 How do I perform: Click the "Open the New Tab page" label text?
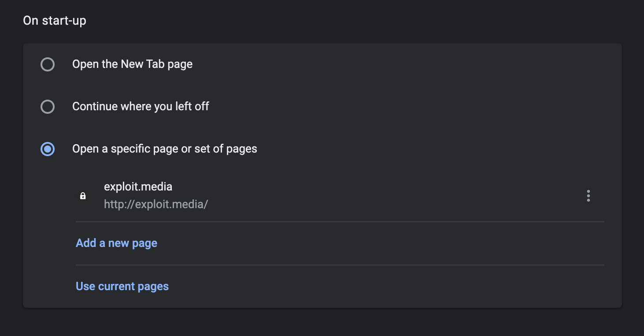coord(132,64)
